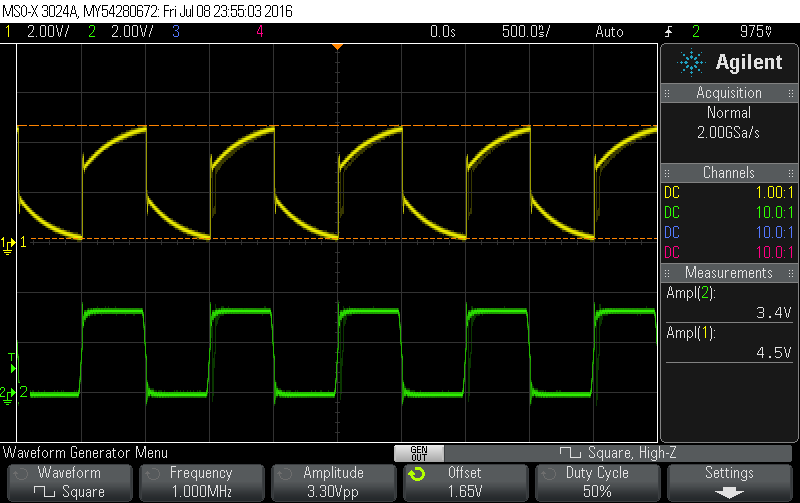Screen dimensions: 800x503
Task: Click the Ampl(1) 4.5V measurement
Action: pyautogui.click(x=729, y=342)
